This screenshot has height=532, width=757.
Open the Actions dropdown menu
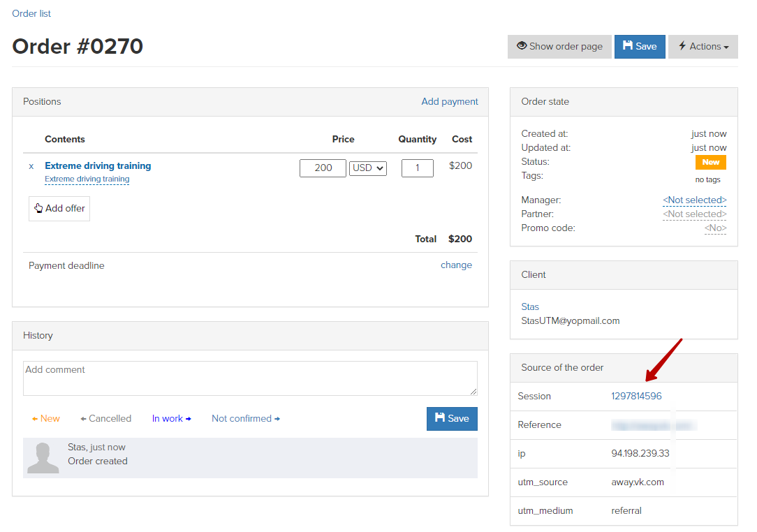click(x=703, y=47)
